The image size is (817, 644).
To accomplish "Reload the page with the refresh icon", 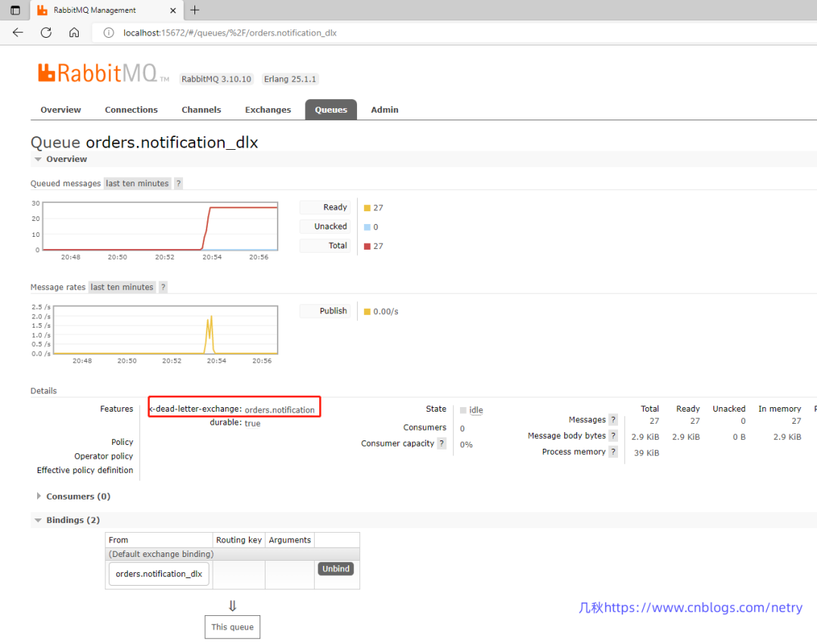I will pos(46,33).
